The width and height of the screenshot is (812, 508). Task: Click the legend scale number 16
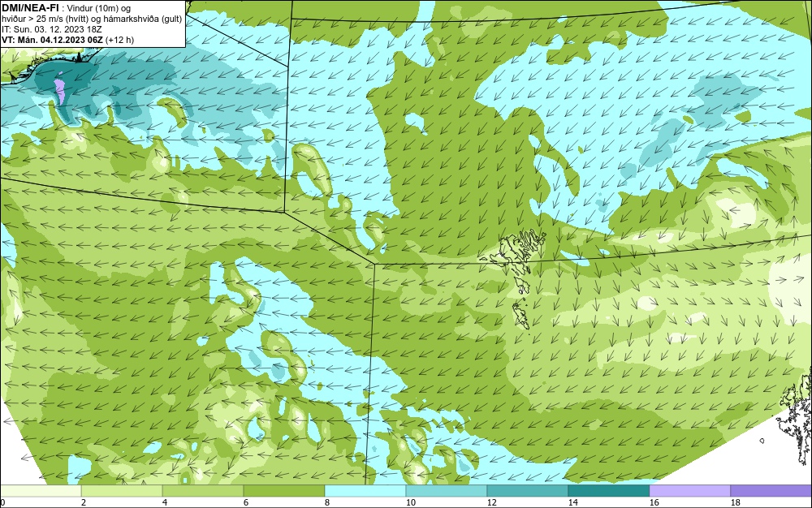point(654,502)
